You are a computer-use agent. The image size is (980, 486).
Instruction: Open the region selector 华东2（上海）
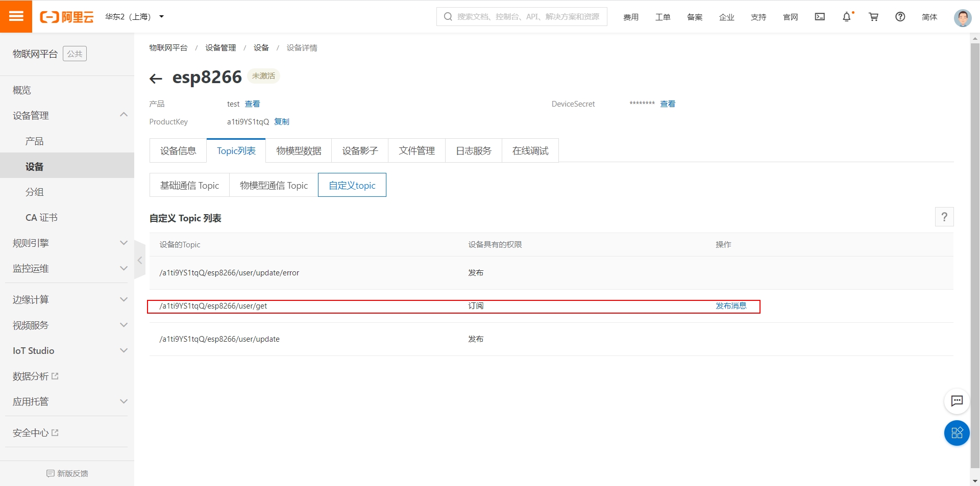point(135,17)
